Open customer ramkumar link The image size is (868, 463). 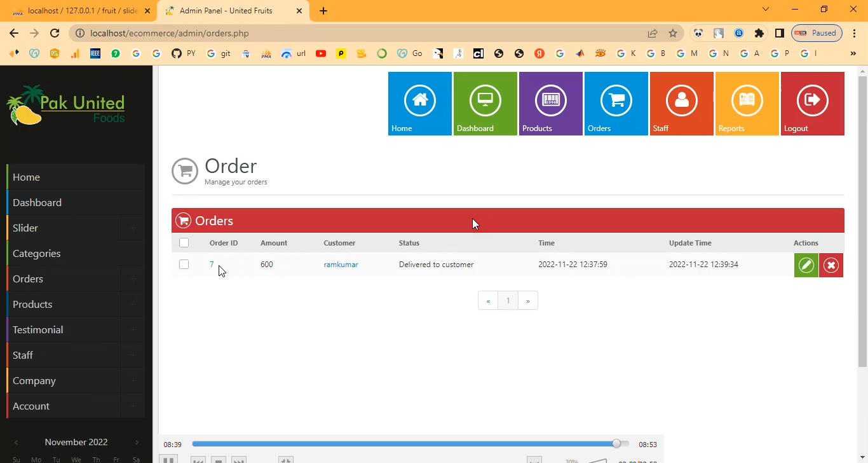(x=341, y=265)
